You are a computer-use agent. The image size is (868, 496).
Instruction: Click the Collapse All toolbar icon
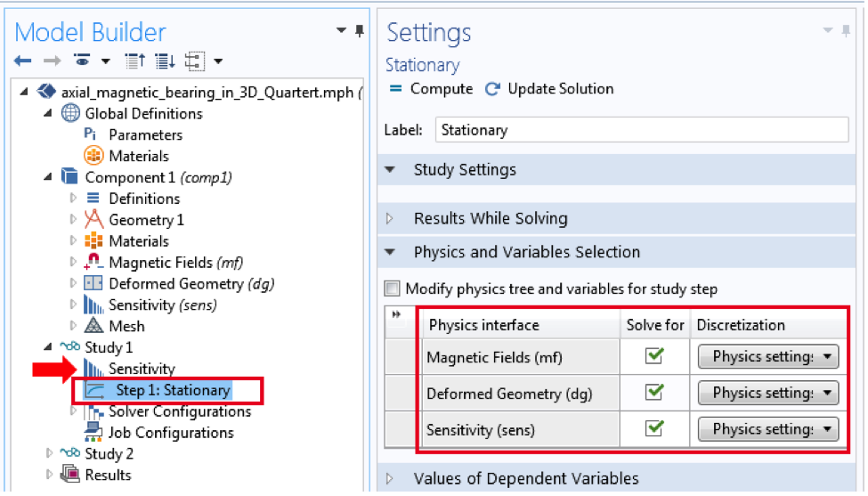135,61
